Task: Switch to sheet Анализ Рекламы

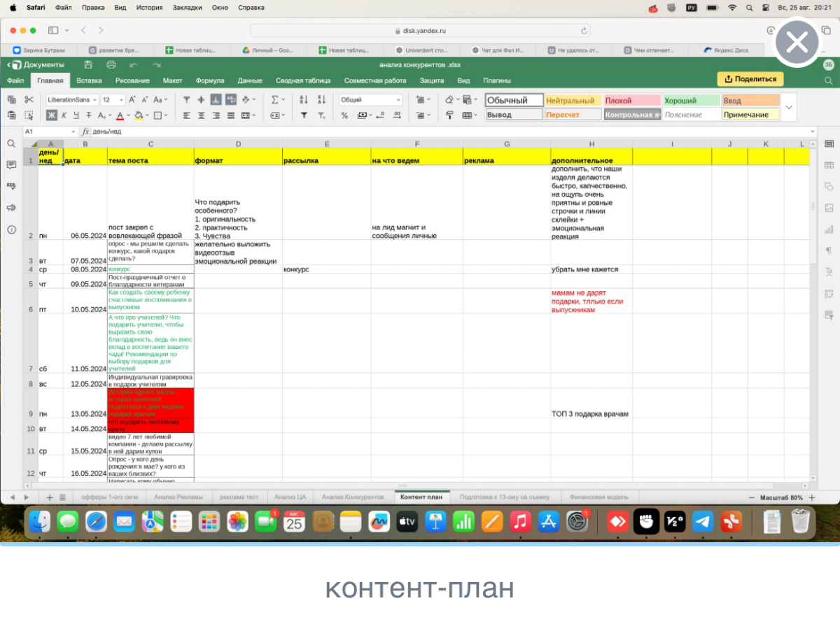Action: (x=178, y=497)
